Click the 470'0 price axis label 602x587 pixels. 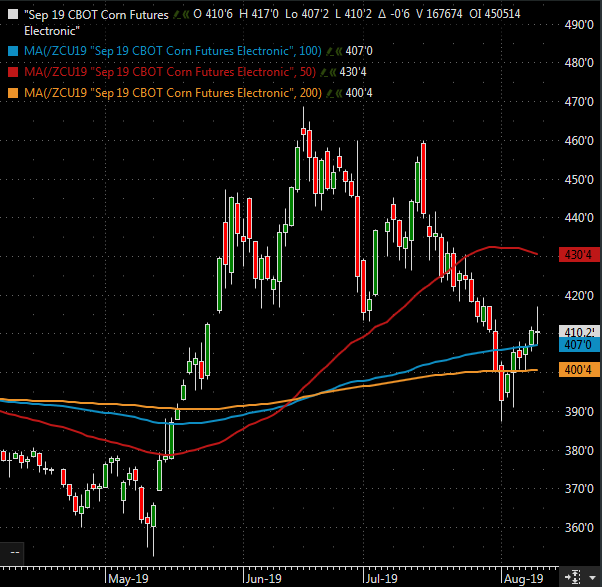pos(579,102)
